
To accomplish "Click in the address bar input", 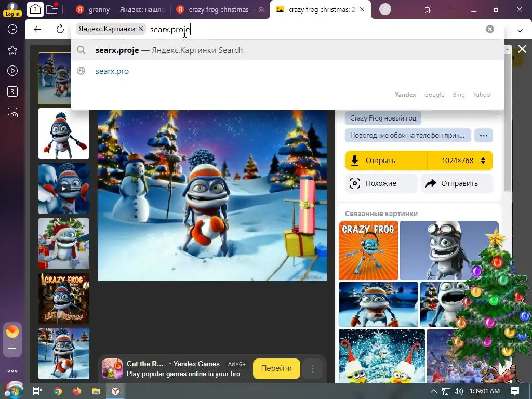I will pos(315,29).
